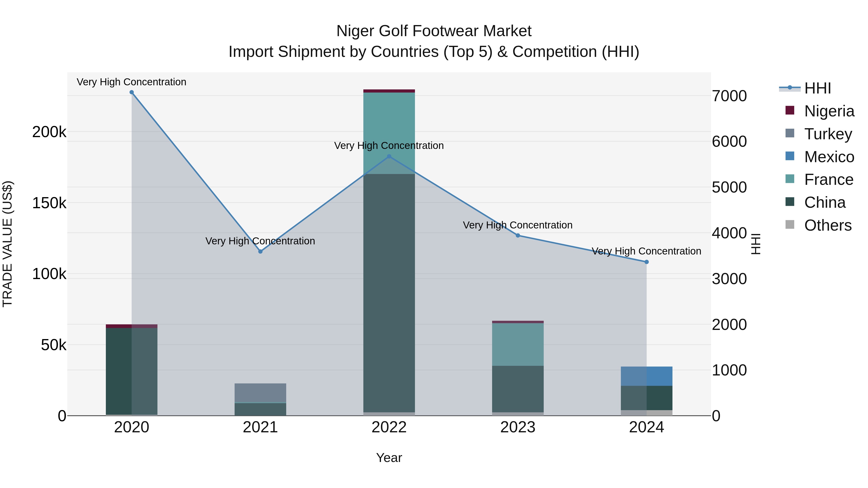Screen dimensions: 868x488
Task: Toggle the Turkey legend entry
Action: [x=819, y=134]
